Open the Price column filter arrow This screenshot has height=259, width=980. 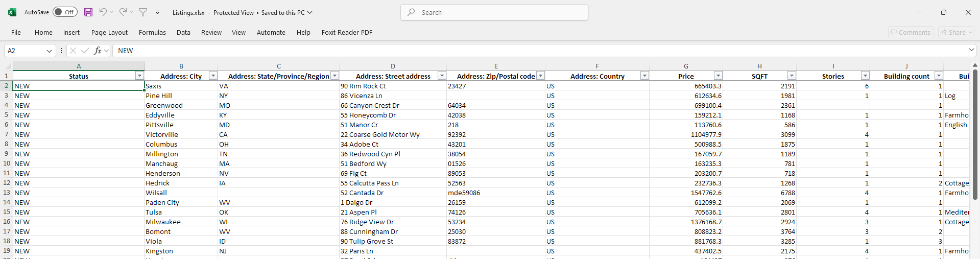pos(718,76)
